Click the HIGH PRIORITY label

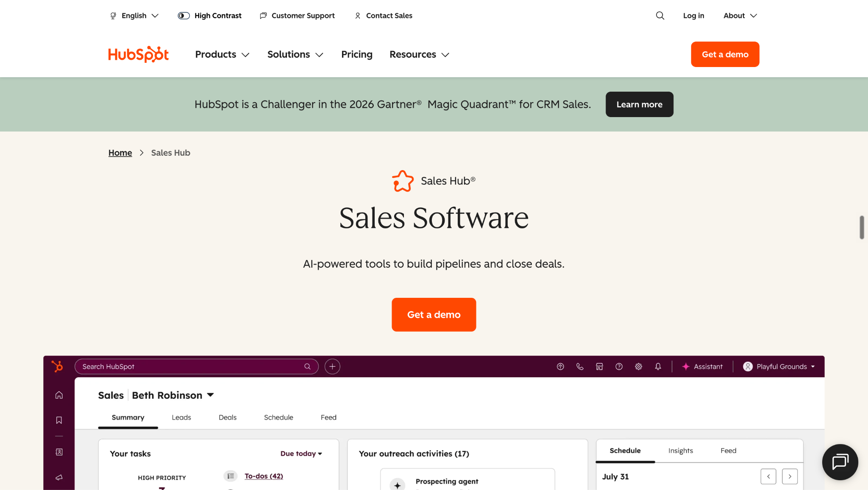coord(162,478)
